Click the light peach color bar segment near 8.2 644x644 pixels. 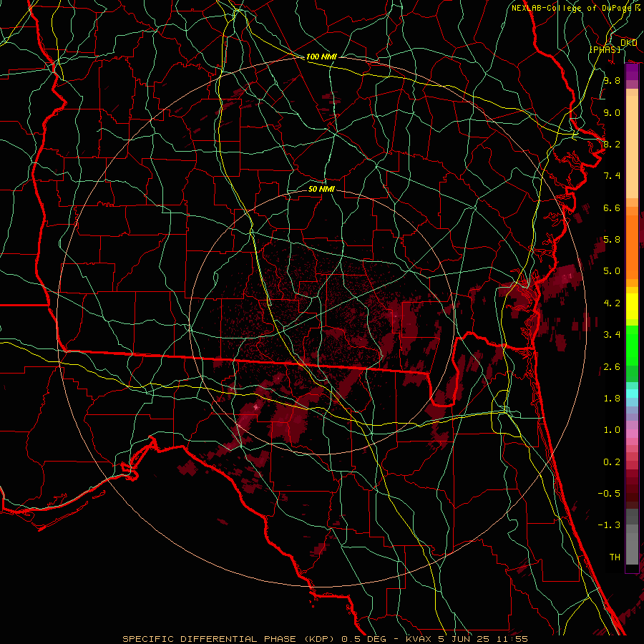[632, 148]
